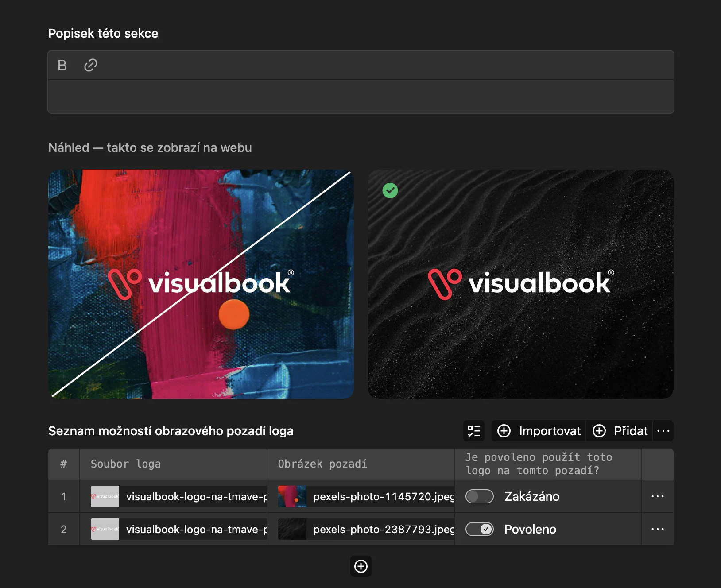Click the Zakázáno label in row 1

click(532, 496)
